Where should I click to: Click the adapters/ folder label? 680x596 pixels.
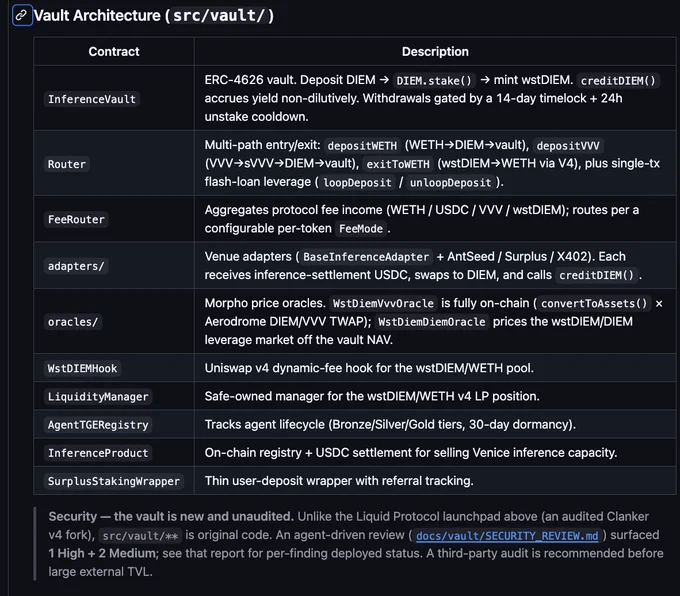[76, 265]
